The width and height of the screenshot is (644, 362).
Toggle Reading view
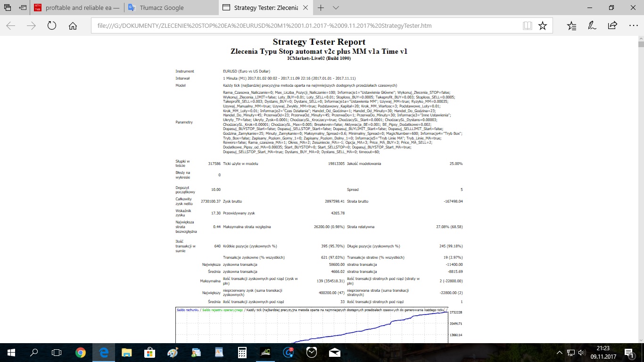pyautogui.click(x=527, y=26)
